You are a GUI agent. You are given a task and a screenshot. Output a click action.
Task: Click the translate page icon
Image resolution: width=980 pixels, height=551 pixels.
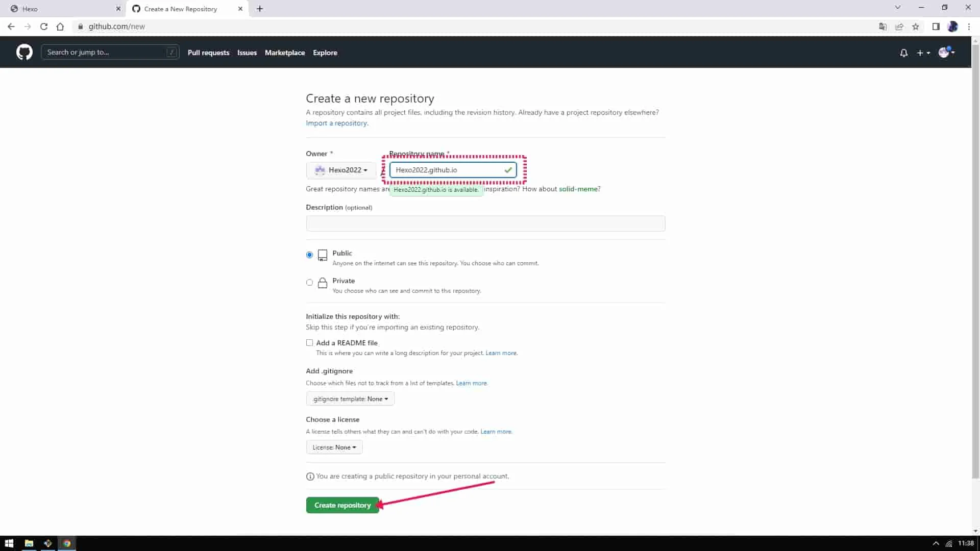point(883,27)
